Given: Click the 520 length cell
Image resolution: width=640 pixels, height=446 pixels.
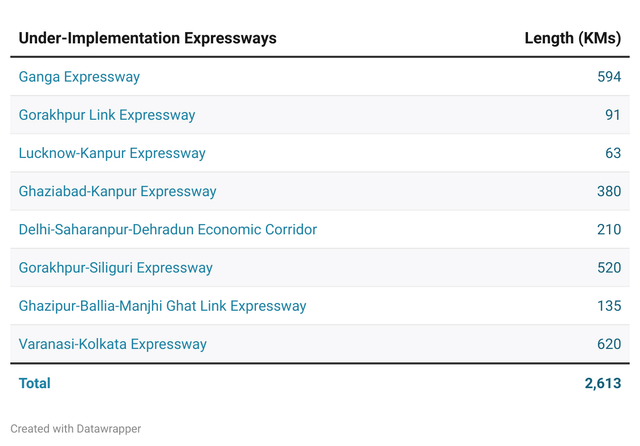Looking at the screenshot, I should click(x=609, y=268).
